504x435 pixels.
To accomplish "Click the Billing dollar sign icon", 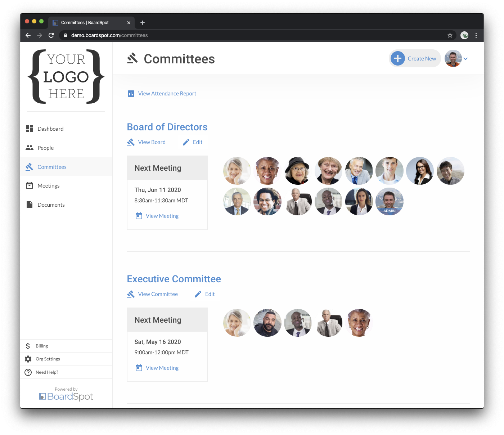I will click(28, 346).
